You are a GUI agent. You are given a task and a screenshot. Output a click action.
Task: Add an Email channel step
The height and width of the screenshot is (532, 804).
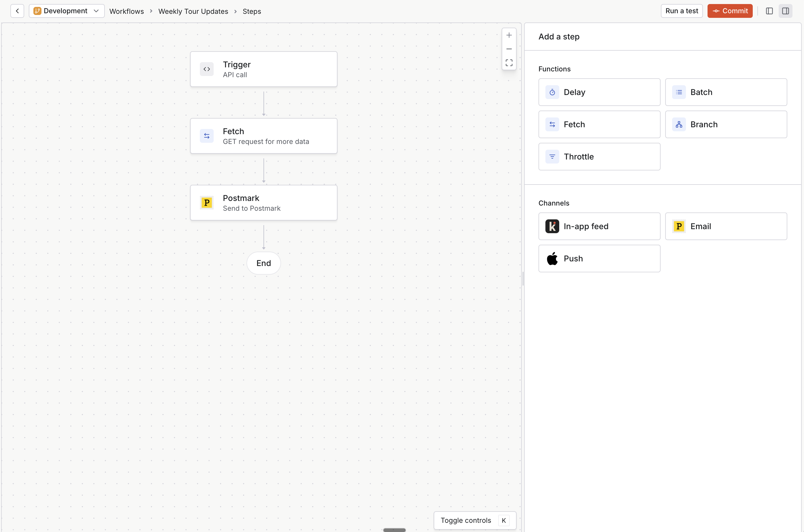point(726,226)
